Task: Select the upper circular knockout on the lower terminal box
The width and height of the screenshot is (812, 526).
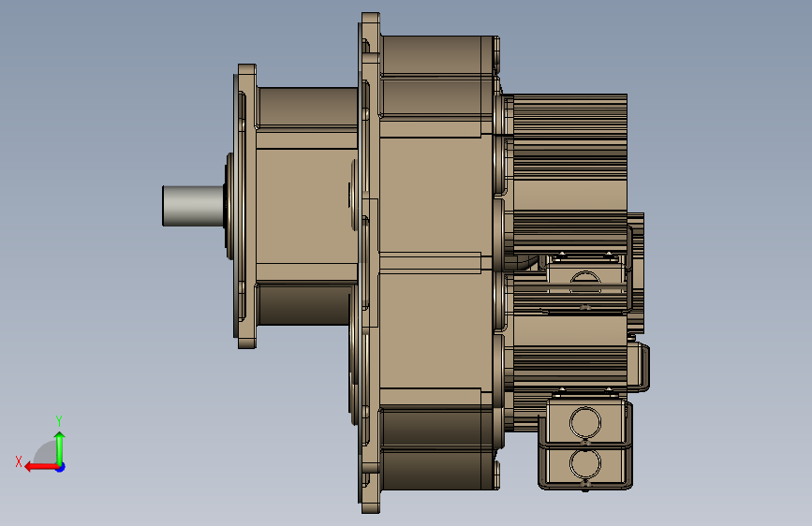Action: [x=585, y=422]
